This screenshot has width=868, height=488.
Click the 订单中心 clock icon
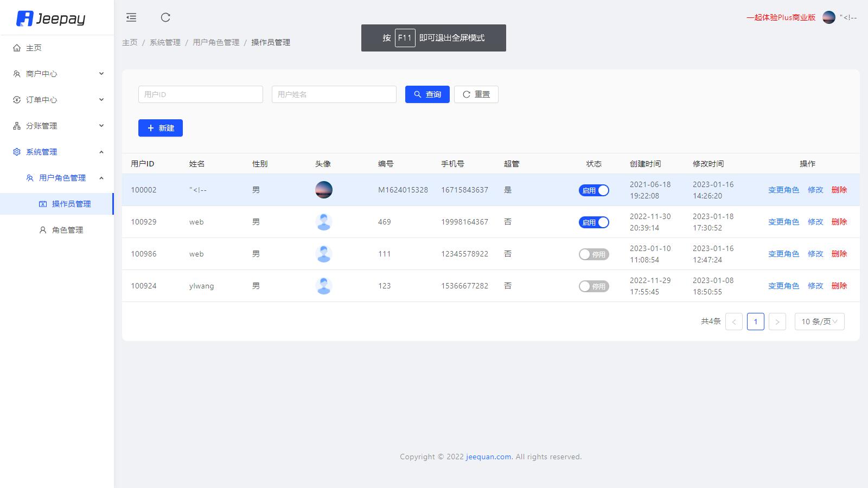(x=16, y=100)
